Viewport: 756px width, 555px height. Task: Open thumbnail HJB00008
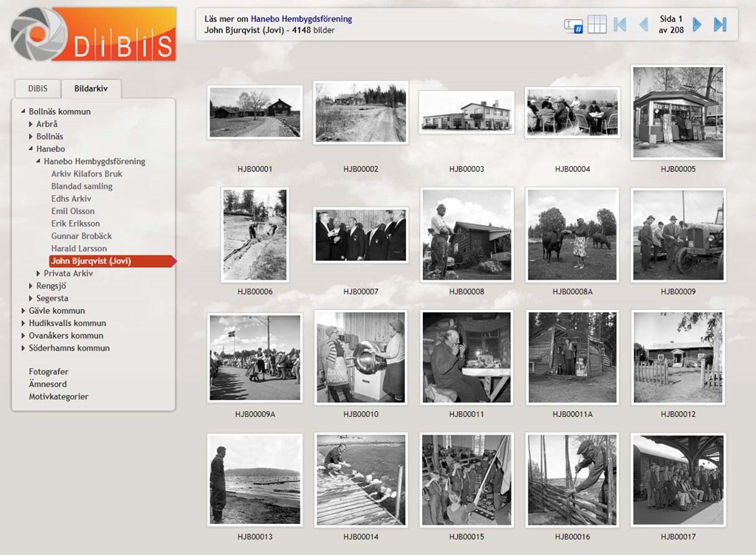pos(467,235)
